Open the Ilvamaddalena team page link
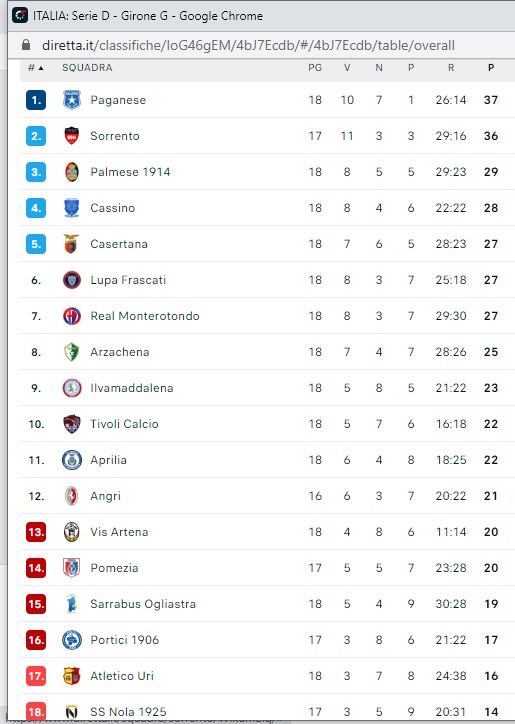Viewport: 515px width, 724px height. tap(132, 388)
